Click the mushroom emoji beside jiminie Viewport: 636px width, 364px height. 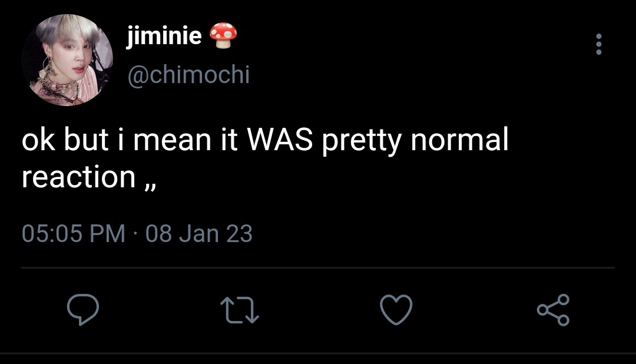[x=223, y=35]
